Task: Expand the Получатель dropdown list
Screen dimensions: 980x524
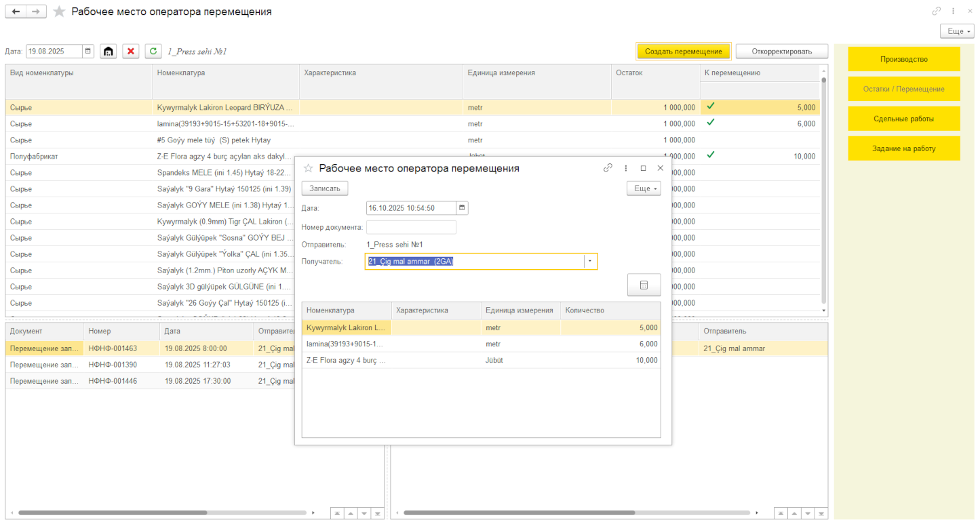Action: [x=590, y=262]
